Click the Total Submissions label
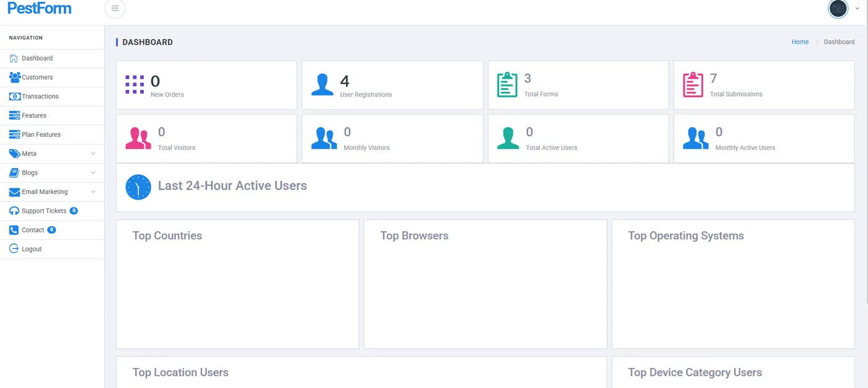Image resolution: width=868 pixels, height=388 pixels. (736, 94)
